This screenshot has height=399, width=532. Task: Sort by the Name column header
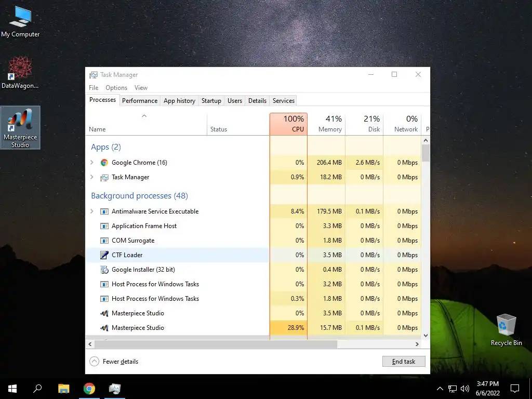(x=146, y=124)
